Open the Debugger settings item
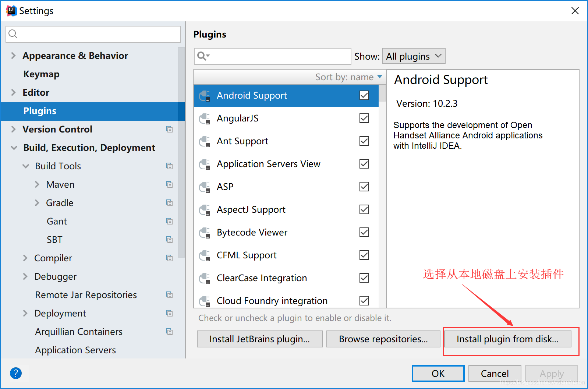This screenshot has width=588, height=389. pos(56,276)
